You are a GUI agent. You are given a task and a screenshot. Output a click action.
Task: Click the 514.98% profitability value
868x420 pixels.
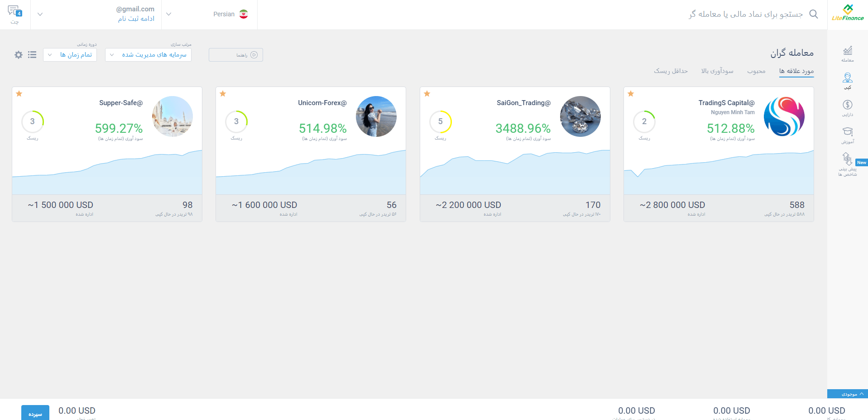tap(323, 128)
